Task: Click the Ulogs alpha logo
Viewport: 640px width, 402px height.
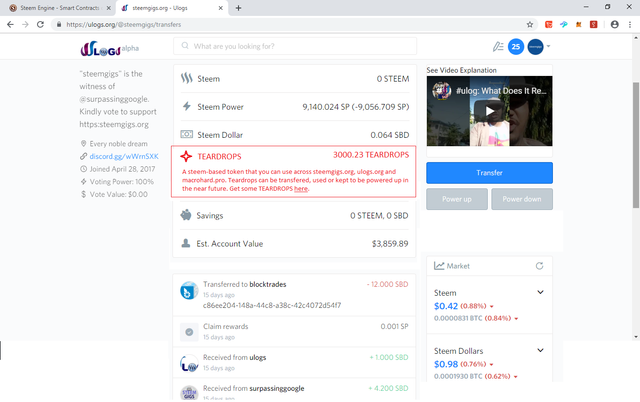Action: click(x=109, y=49)
